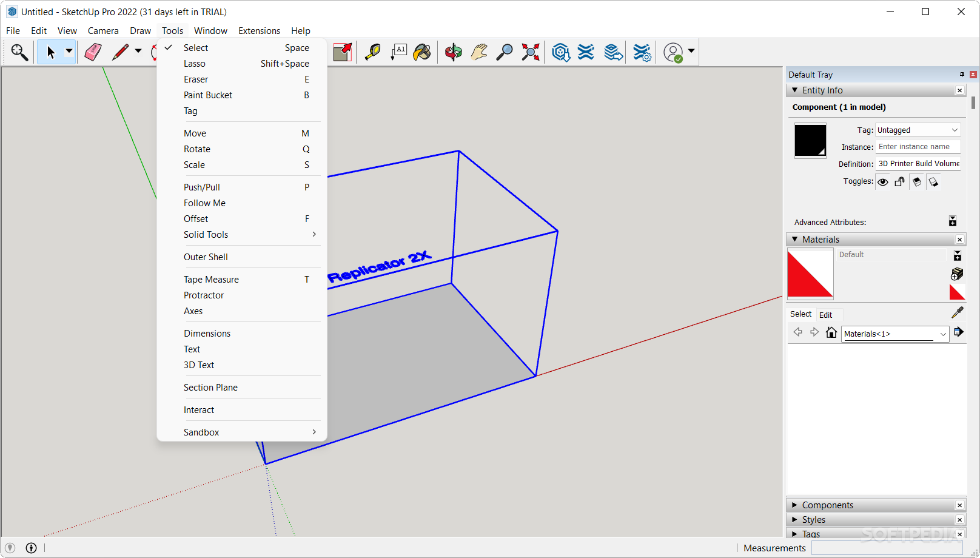Click the Search SketchUp magnifier icon
Image resolution: width=980 pixels, height=558 pixels.
pyautogui.click(x=19, y=53)
